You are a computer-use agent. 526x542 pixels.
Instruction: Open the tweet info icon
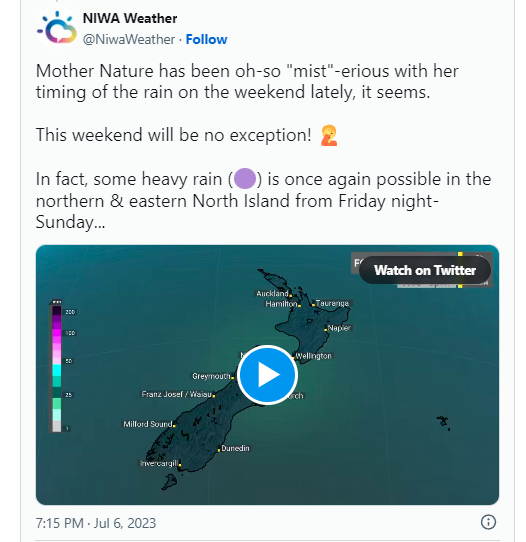(488, 522)
